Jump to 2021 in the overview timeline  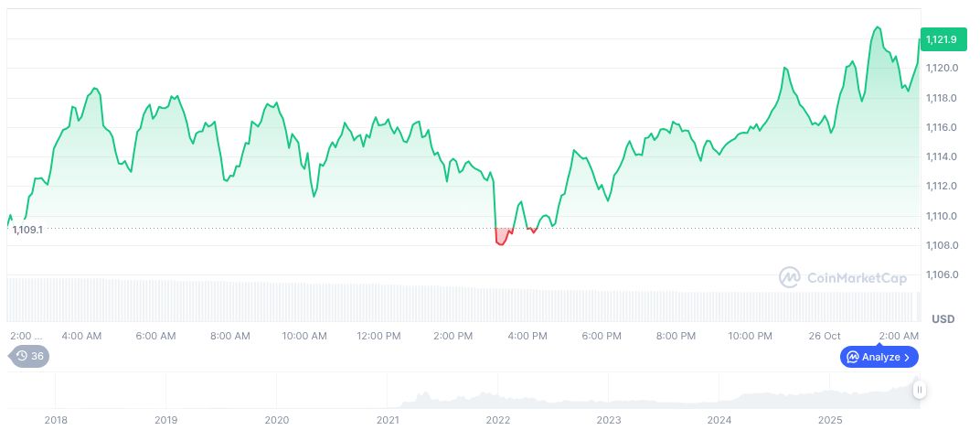tap(388, 420)
